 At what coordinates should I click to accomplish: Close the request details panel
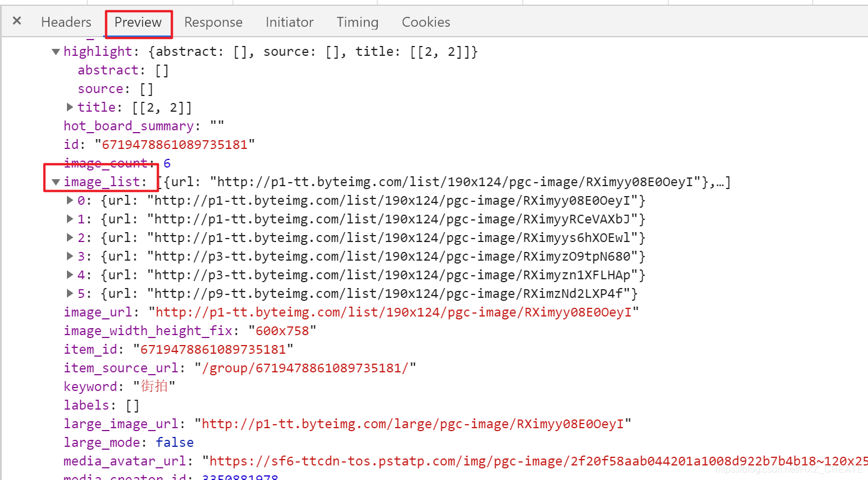[x=17, y=21]
